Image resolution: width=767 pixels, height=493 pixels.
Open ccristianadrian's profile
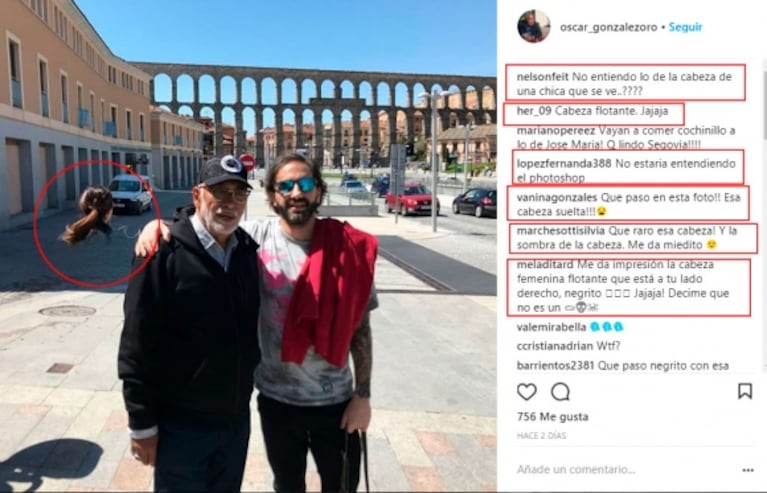[x=555, y=346]
